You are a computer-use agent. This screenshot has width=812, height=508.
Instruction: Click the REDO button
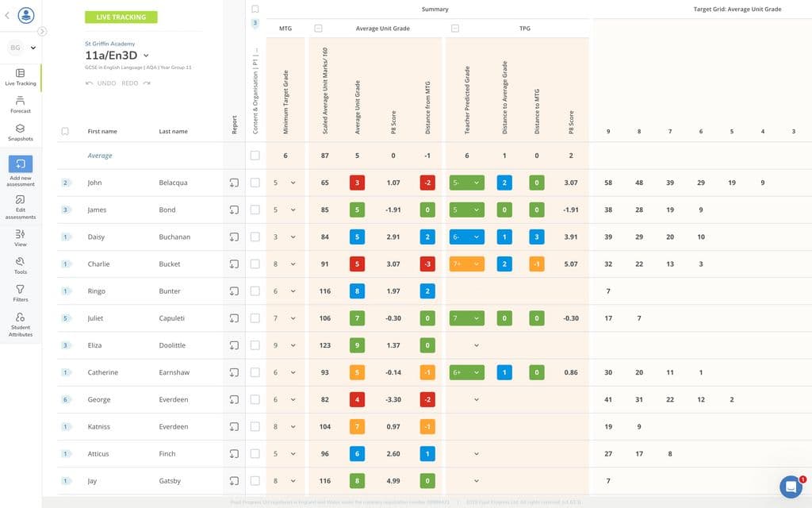coord(136,83)
